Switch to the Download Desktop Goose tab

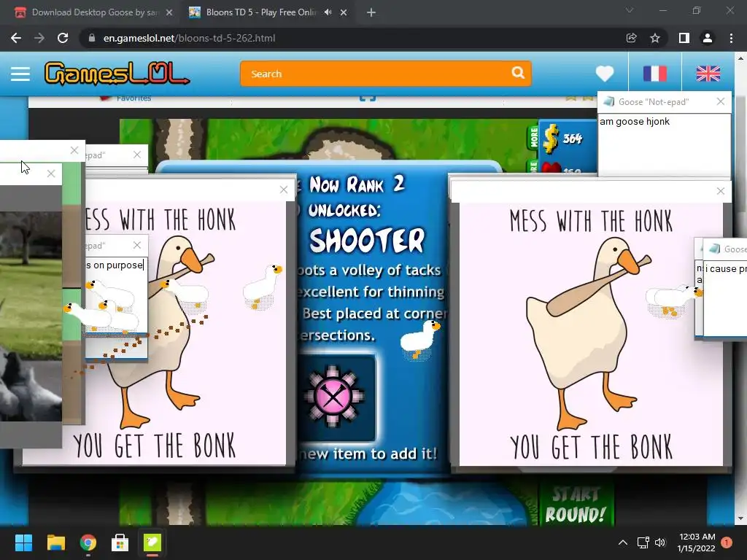tap(94, 12)
